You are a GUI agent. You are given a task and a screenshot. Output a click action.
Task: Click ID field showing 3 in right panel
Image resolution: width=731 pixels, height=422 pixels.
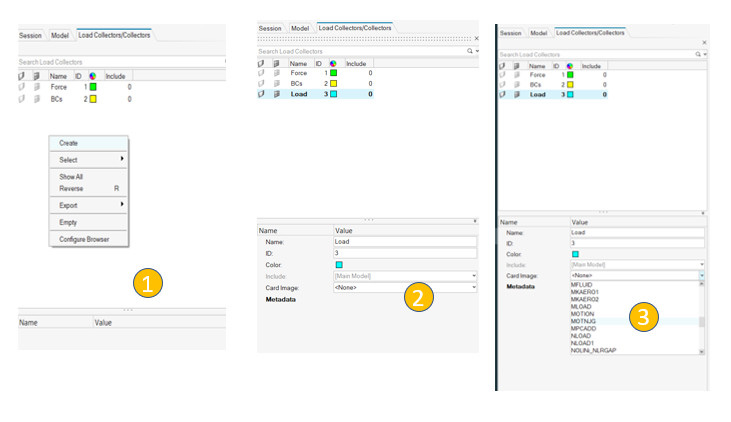637,243
